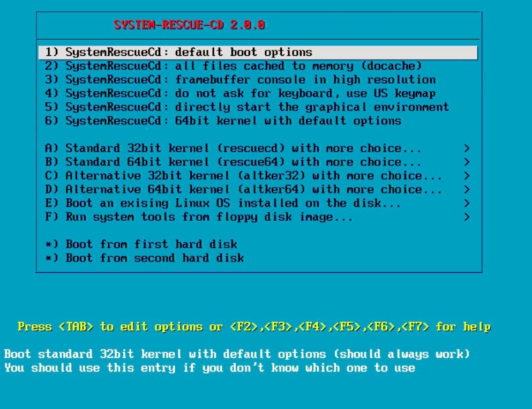Select entry 2 all files cached to memory
The image size is (532, 409).
tap(258, 66)
